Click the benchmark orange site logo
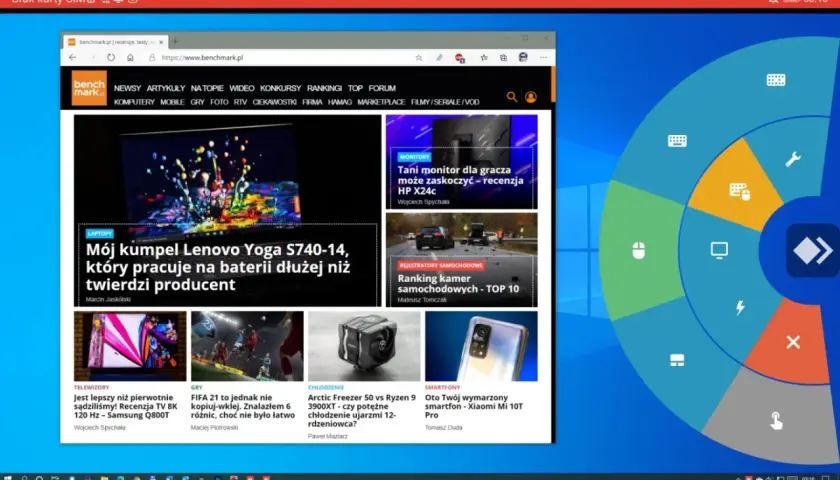840x480 pixels. [89, 88]
